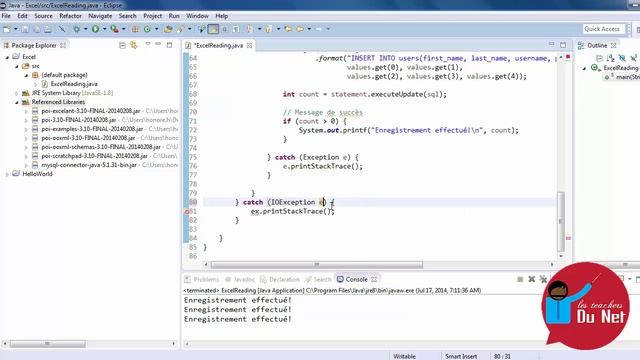Select ExcelReading.java in Package Explorer
Viewport: 640px width, 360px height.
(74, 84)
